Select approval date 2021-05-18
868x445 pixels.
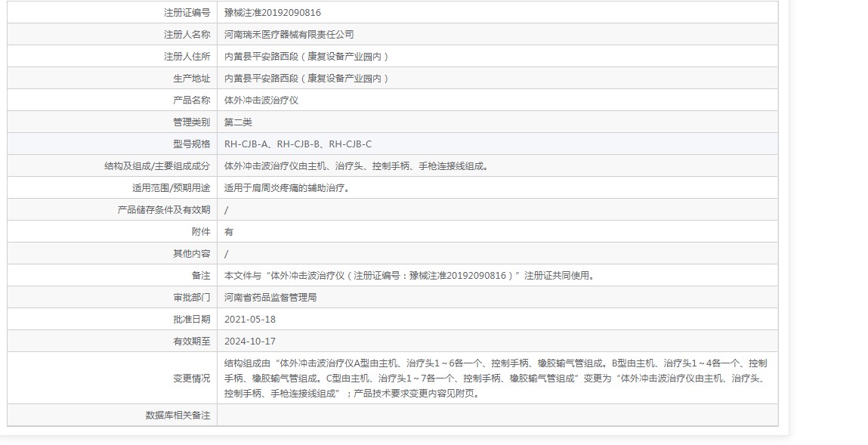pos(249,320)
